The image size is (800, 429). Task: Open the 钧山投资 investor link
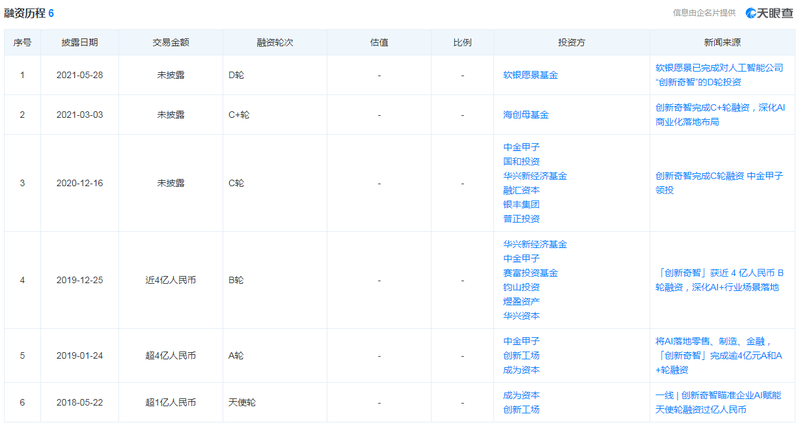(x=521, y=287)
